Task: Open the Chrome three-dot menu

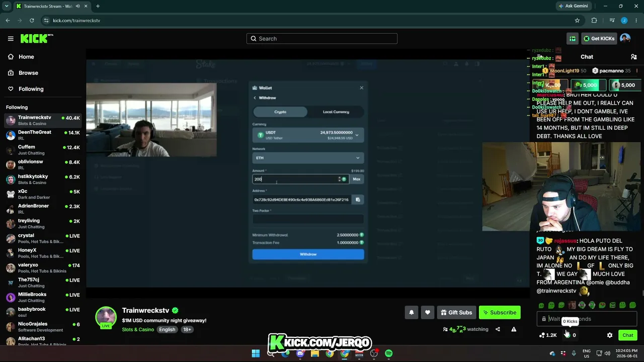Action: [636, 21]
